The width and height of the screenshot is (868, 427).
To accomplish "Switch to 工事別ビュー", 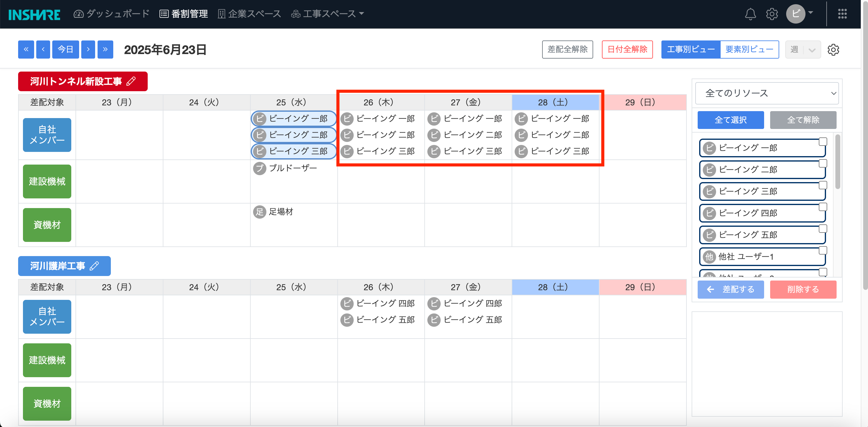I will click(691, 50).
